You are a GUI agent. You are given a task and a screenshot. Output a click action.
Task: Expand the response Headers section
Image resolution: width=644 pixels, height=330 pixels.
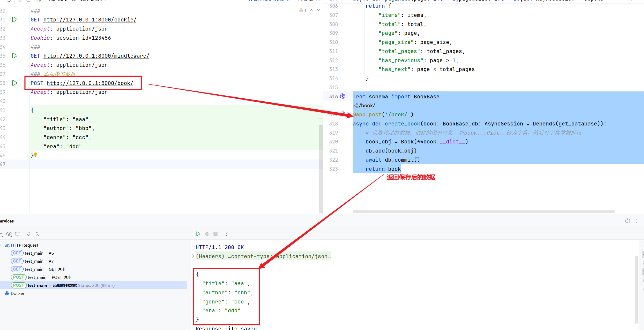pyautogui.click(x=193, y=256)
